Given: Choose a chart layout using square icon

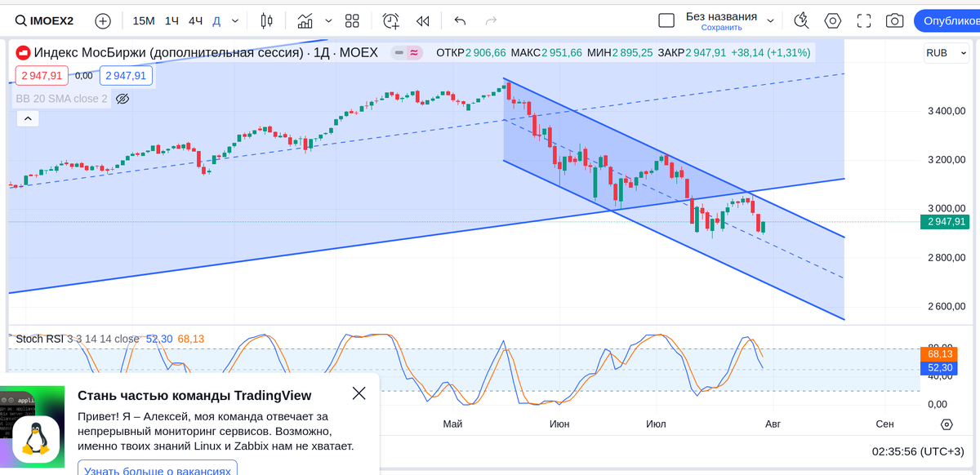Looking at the screenshot, I should point(666,20).
